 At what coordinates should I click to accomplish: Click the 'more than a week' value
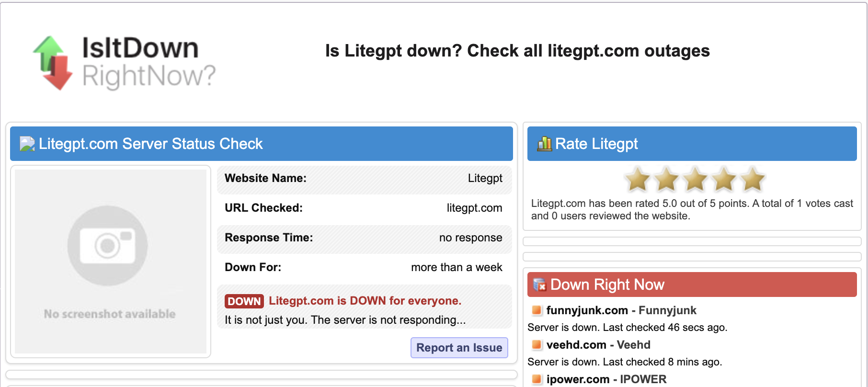(x=457, y=267)
